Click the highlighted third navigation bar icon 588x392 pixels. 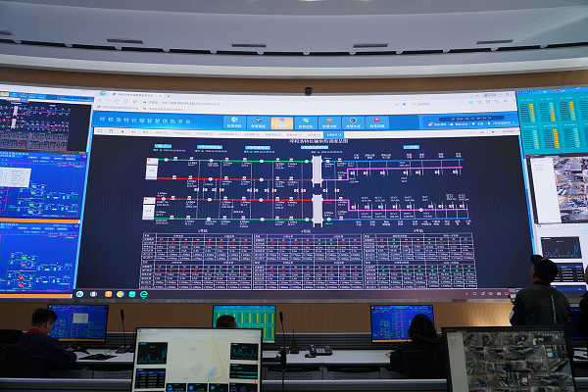tap(282, 122)
